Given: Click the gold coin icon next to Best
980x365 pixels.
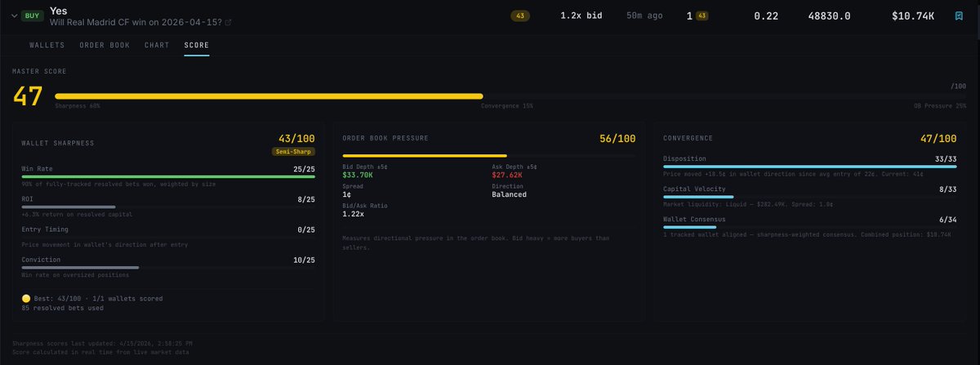Looking at the screenshot, I should pos(27,299).
